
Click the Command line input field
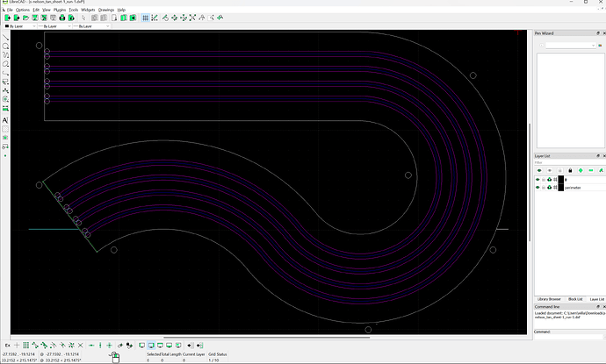tap(566, 338)
